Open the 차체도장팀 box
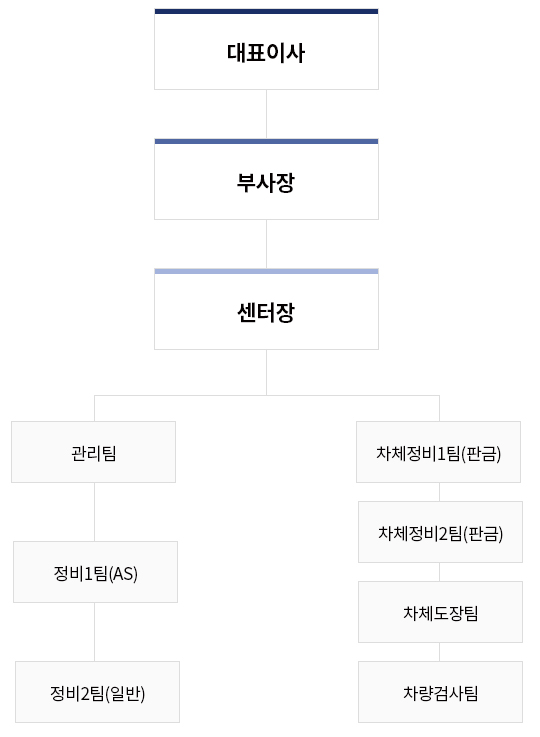Screen dimensions: 540x737 tap(440, 612)
